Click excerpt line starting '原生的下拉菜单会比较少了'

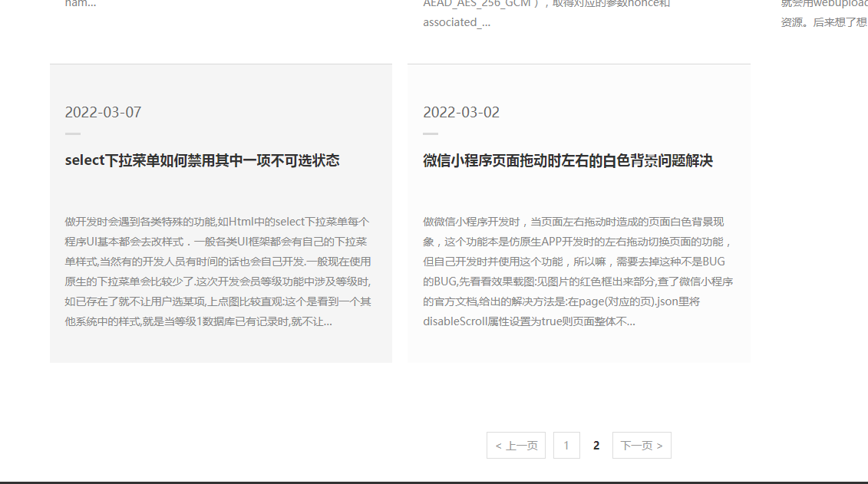click(x=217, y=282)
